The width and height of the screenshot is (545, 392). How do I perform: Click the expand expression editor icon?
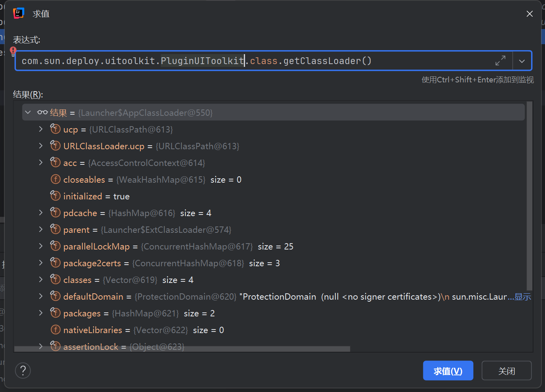coord(500,61)
